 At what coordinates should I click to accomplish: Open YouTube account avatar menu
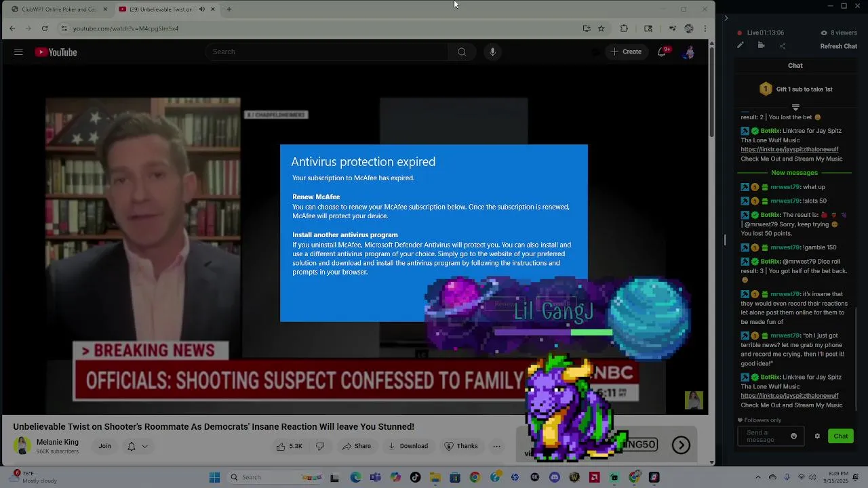(x=688, y=52)
